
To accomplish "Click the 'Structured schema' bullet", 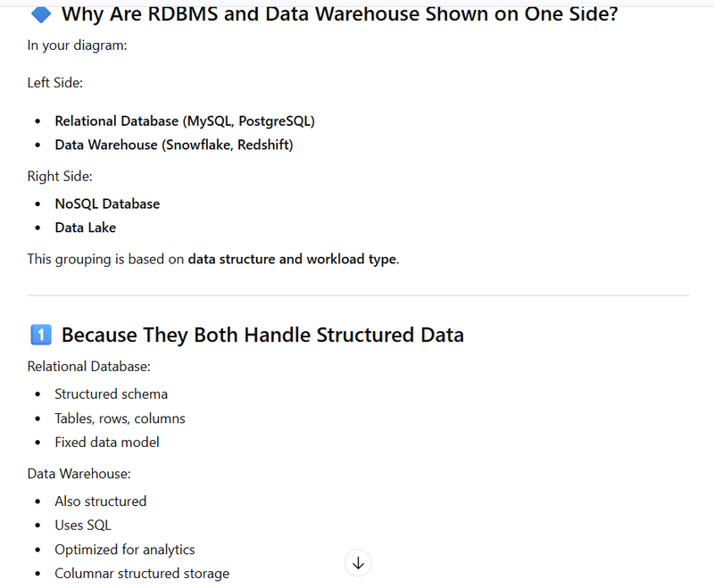I will (x=111, y=393).
